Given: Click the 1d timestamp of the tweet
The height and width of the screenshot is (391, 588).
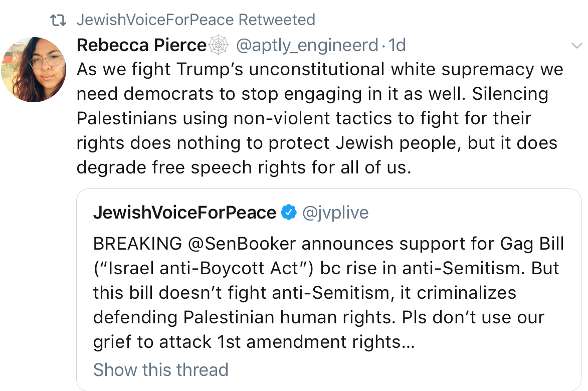Looking at the screenshot, I should (397, 45).
